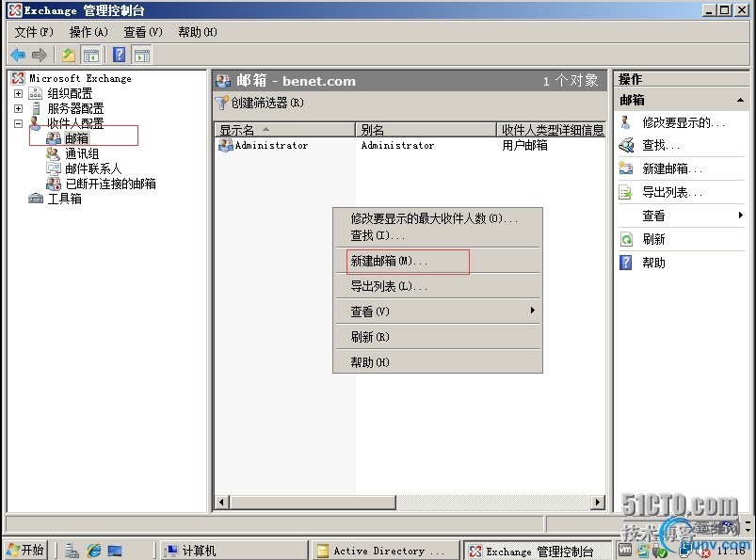The height and width of the screenshot is (560, 756).
Task: Open the 操作(A) menu
Action: click(88, 32)
